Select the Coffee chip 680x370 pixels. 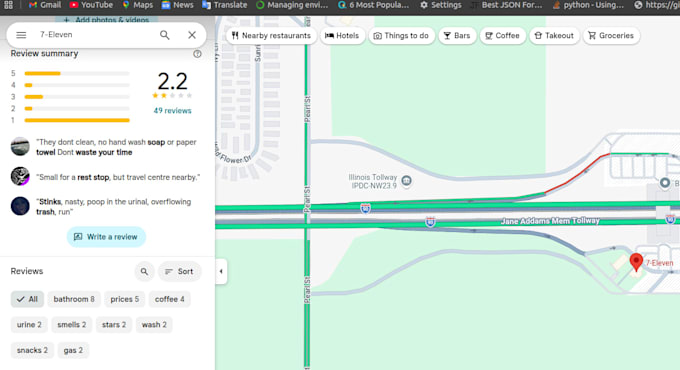(x=502, y=36)
